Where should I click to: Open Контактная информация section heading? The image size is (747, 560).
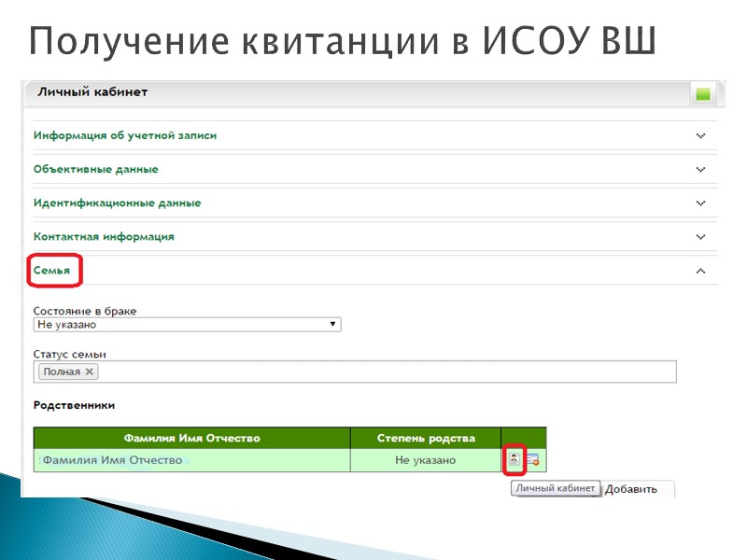tap(104, 237)
